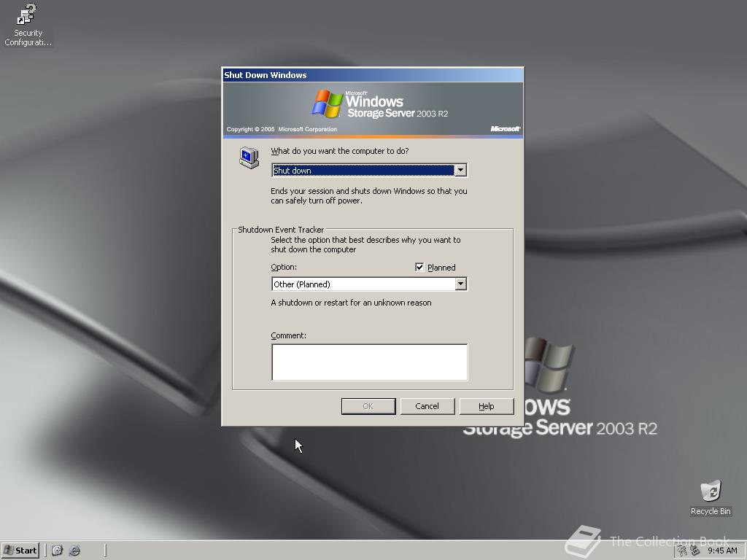
Task: Click the first system tray icon
Action: point(682,551)
